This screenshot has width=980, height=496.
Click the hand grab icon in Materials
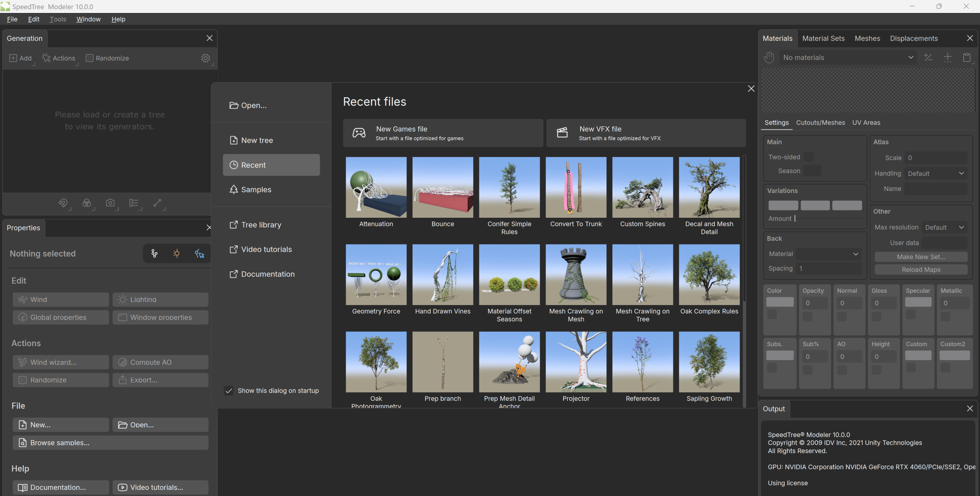click(x=769, y=57)
